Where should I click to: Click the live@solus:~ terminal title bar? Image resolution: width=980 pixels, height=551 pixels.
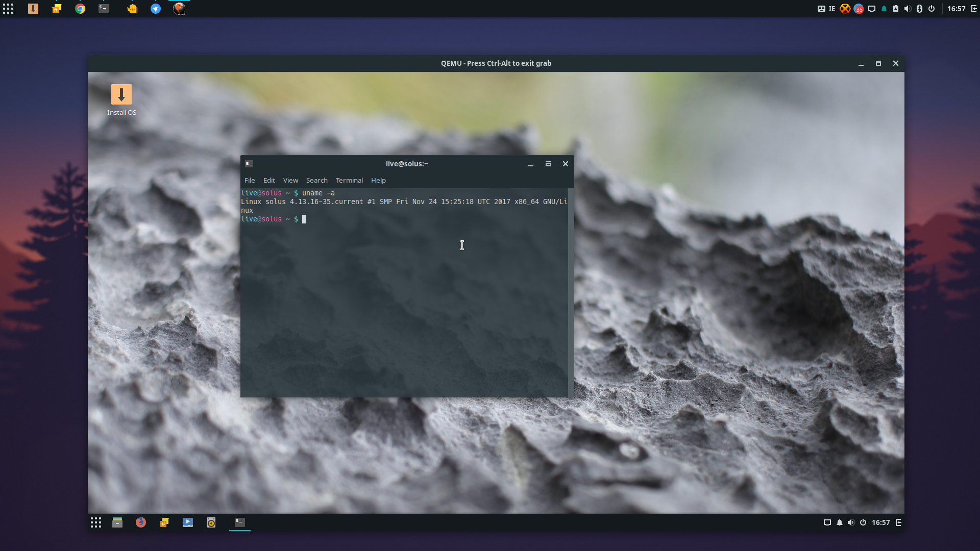click(407, 164)
